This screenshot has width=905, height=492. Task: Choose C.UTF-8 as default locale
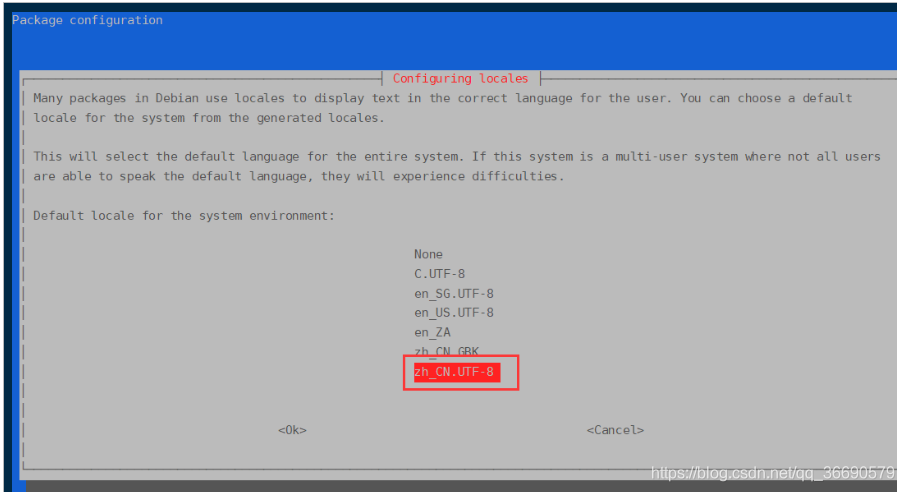tap(439, 274)
